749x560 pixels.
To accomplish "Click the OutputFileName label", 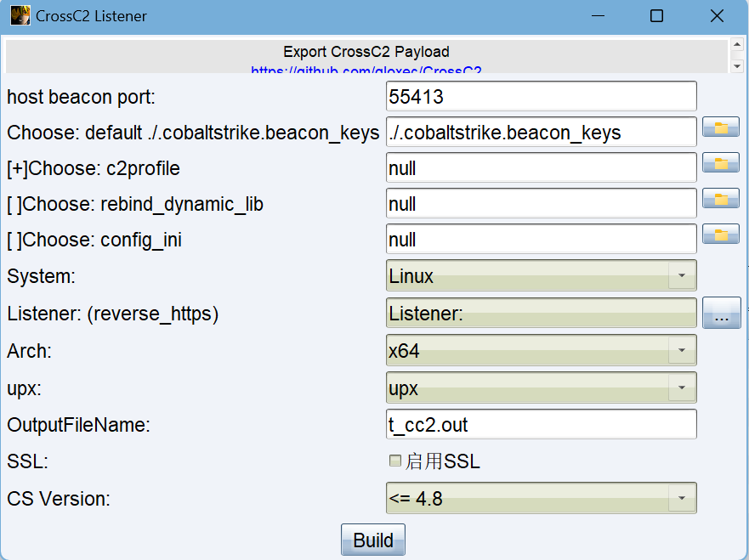I will 79,425.
